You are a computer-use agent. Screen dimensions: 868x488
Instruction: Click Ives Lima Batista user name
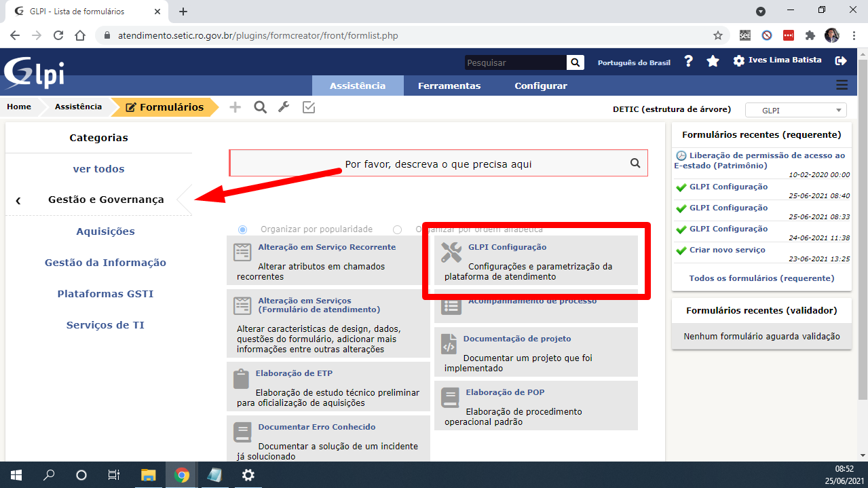point(785,60)
